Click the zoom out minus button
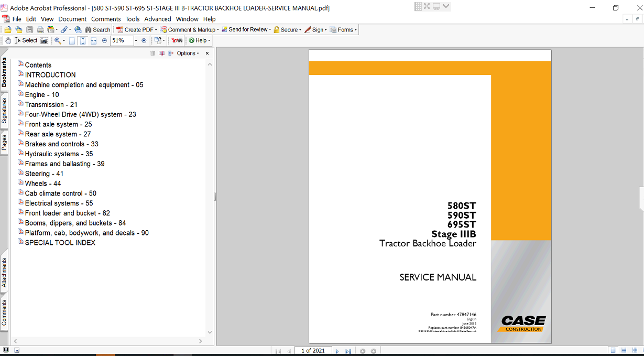 click(x=104, y=40)
